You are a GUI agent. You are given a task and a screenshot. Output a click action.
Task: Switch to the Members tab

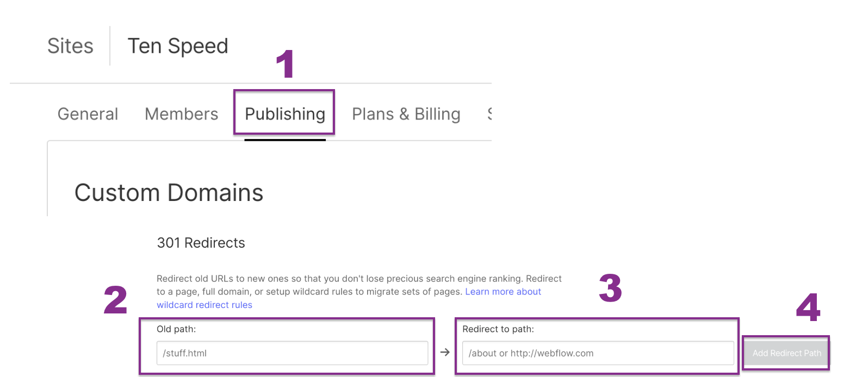tap(181, 114)
